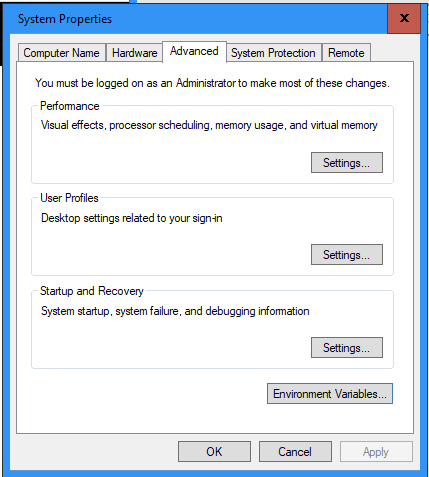
Task: Confirm changes with OK button
Action: [x=214, y=452]
